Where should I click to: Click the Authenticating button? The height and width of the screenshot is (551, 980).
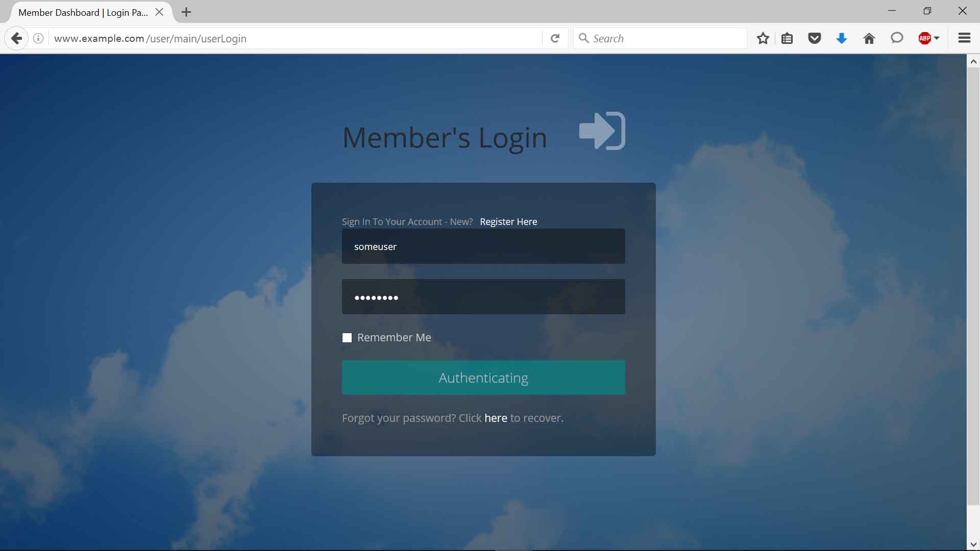[483, 378]
